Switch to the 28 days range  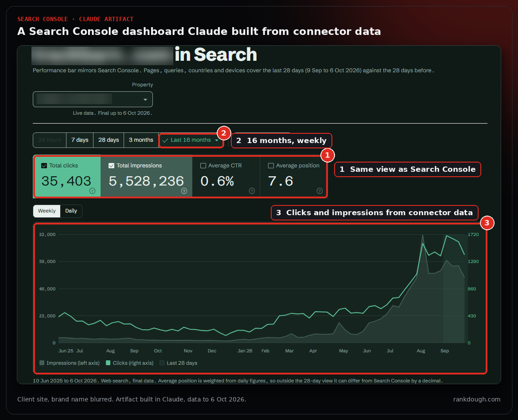click(108, 140)
